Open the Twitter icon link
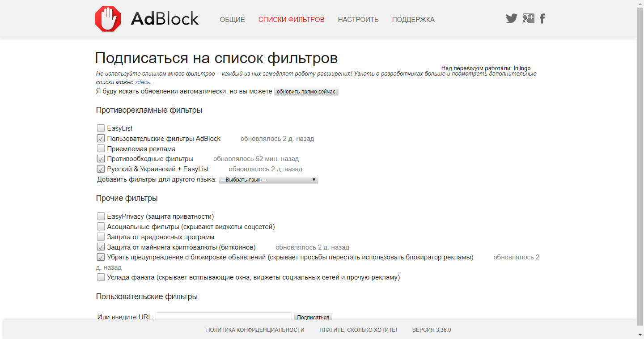The height and width of the screenshot is (339, 644). (512, 18)
